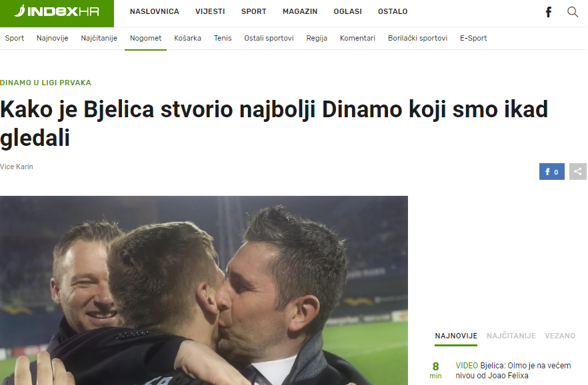
Task: Open the MAGAZIN section
Action: [x=300, y=11]
